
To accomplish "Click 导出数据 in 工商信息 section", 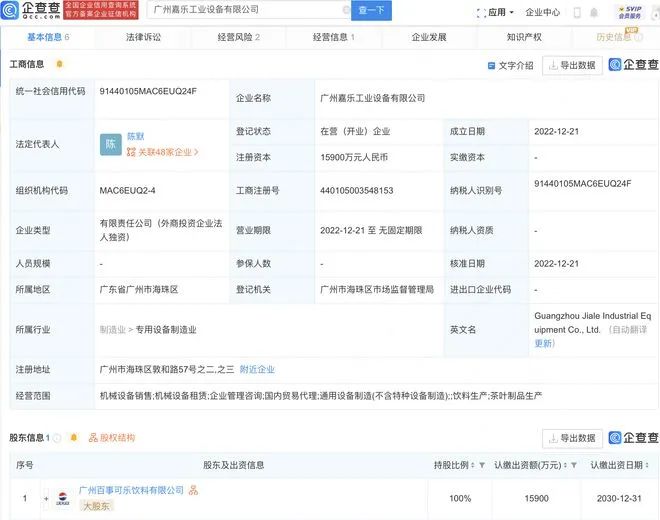I will pyautogui.click(x=572, y=65).
